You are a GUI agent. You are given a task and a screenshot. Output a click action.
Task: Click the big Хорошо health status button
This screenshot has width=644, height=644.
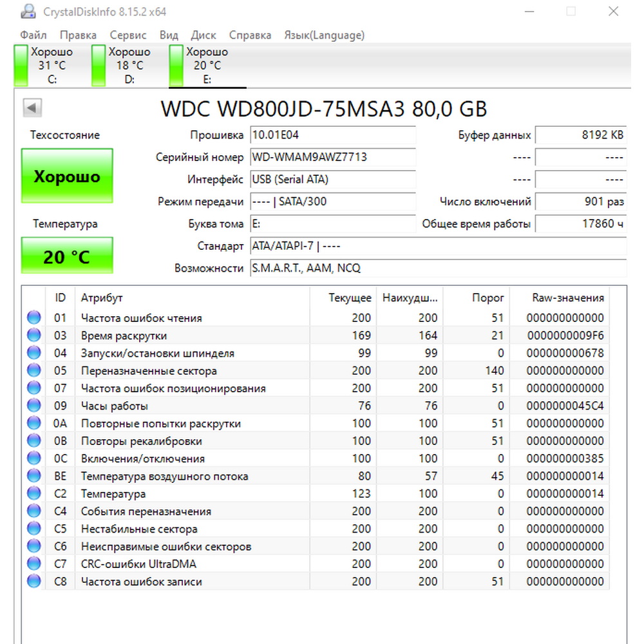point(67,176)
